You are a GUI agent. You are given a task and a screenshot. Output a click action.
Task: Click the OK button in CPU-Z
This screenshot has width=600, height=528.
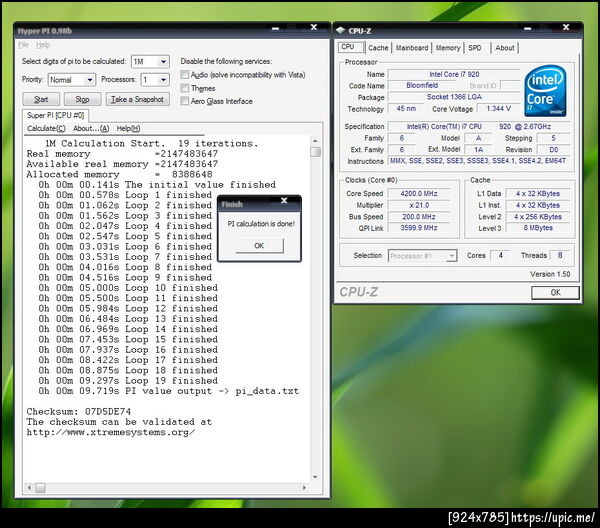pyautogui.click(x=555, y=293)
